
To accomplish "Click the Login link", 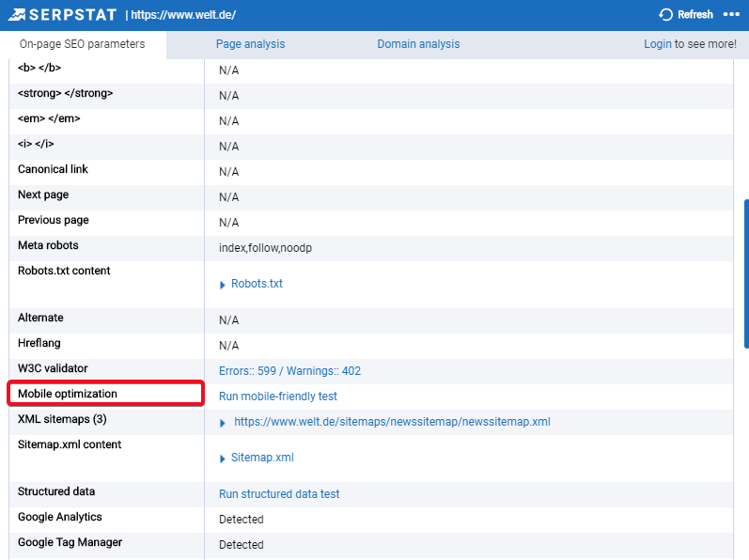I will point(657,44).
